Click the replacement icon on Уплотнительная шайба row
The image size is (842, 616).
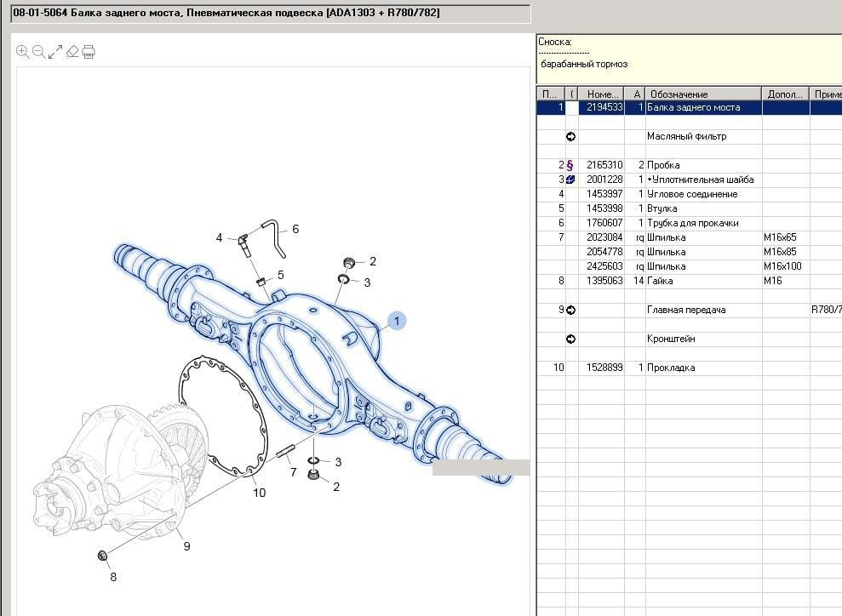pyautogui.click(x=570, y=180)
